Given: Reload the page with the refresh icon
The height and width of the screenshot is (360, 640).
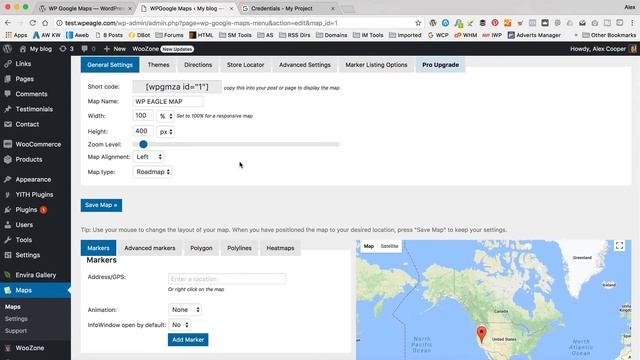Looking at the screenshot, I should click(x=33, y=23).
